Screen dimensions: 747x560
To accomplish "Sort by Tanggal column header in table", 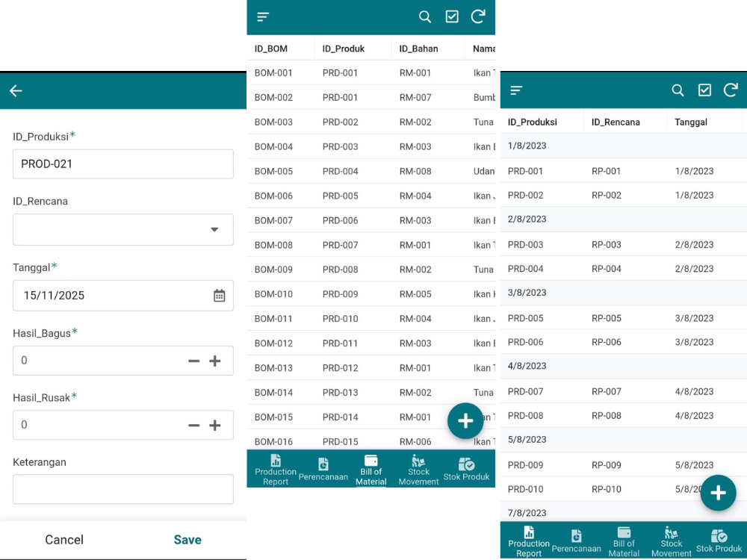I will tap(691, 122).
